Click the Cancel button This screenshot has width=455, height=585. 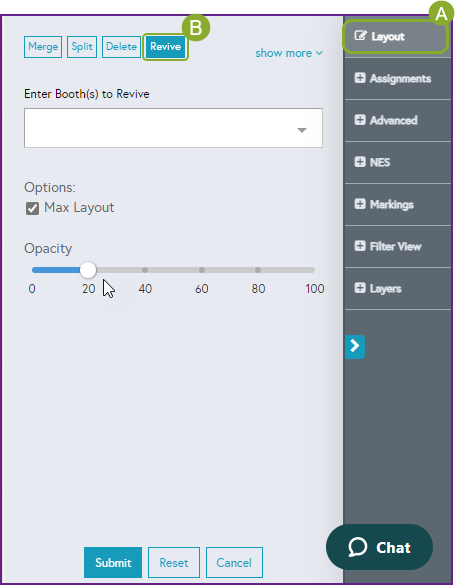click(234, 562)
